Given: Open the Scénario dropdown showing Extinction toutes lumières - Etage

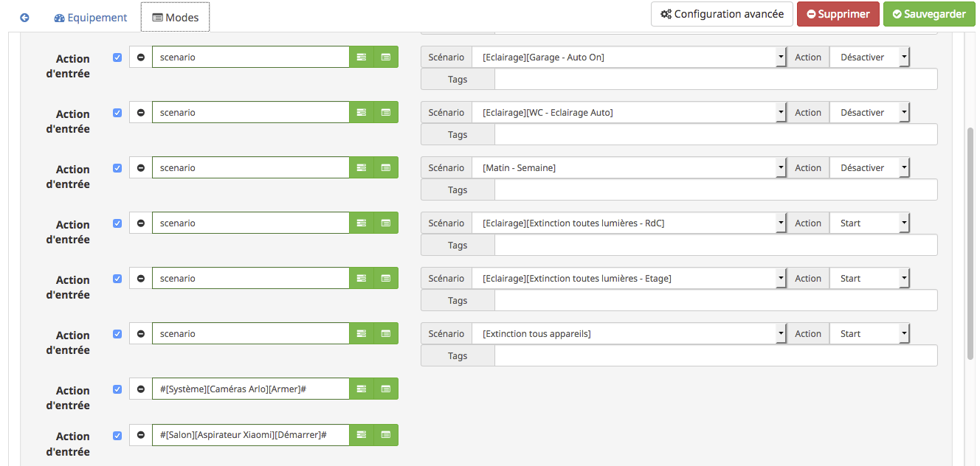Looking at the screenshot, I should [629, 278].
